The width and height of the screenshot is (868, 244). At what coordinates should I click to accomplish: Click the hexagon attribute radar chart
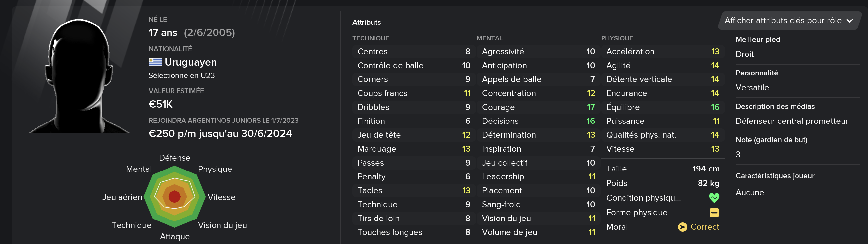coord(174,197)
